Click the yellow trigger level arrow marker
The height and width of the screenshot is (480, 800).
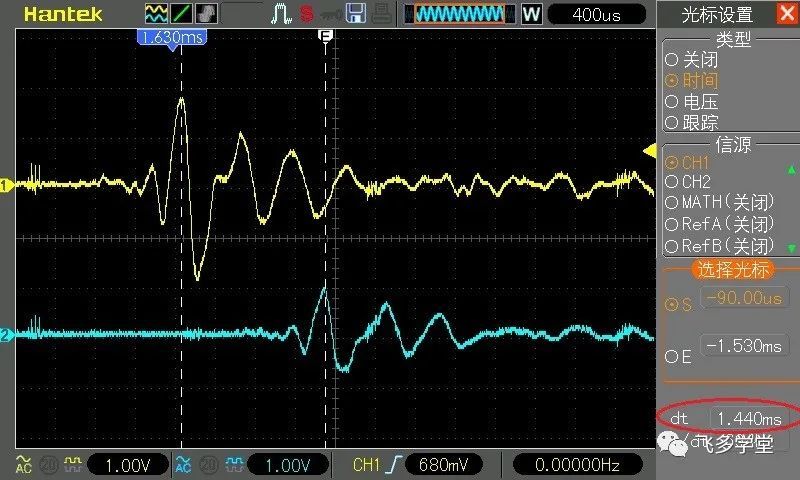click(x=649, y=151)
